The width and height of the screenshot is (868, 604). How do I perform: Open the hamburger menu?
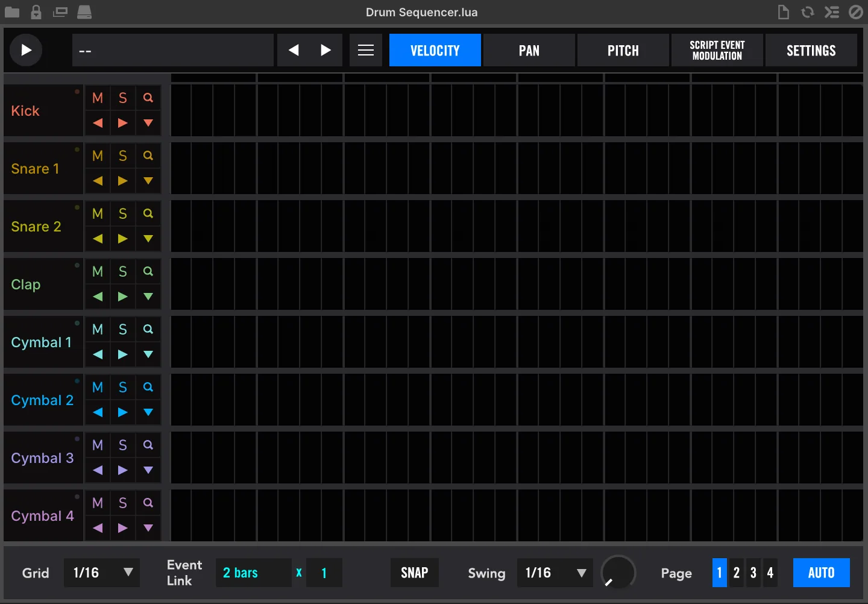[366, 50]
